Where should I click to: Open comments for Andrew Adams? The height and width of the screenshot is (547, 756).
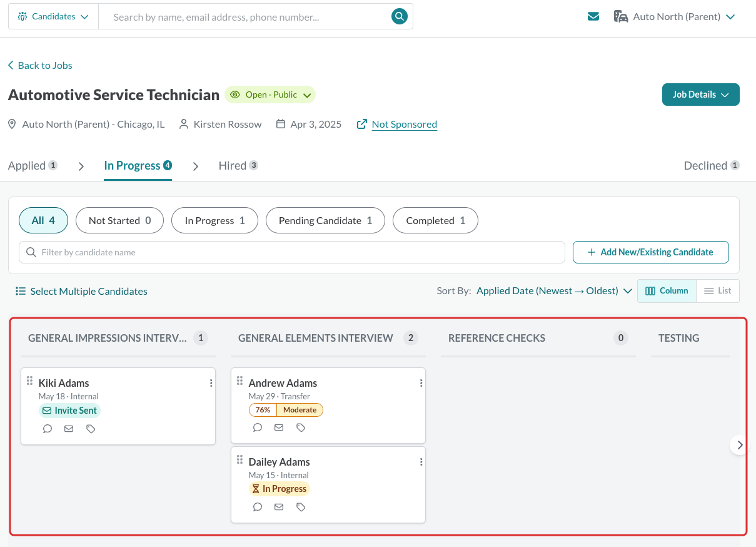pyautogui.click(x=258, y=427)
